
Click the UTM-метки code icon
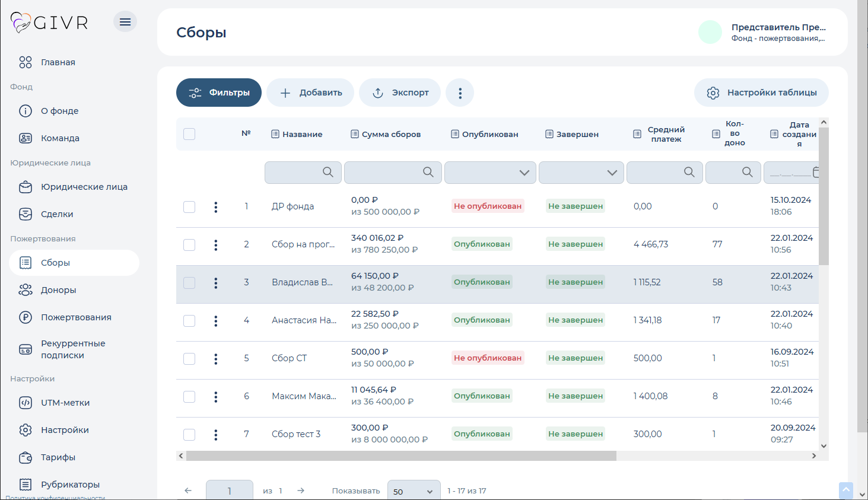point(26,403)
